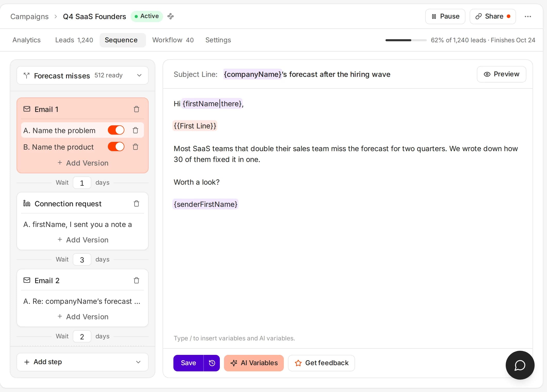Viewport: 547px width, 392px height.
Task: Open the Settings tab
Action: coord(218,40)
